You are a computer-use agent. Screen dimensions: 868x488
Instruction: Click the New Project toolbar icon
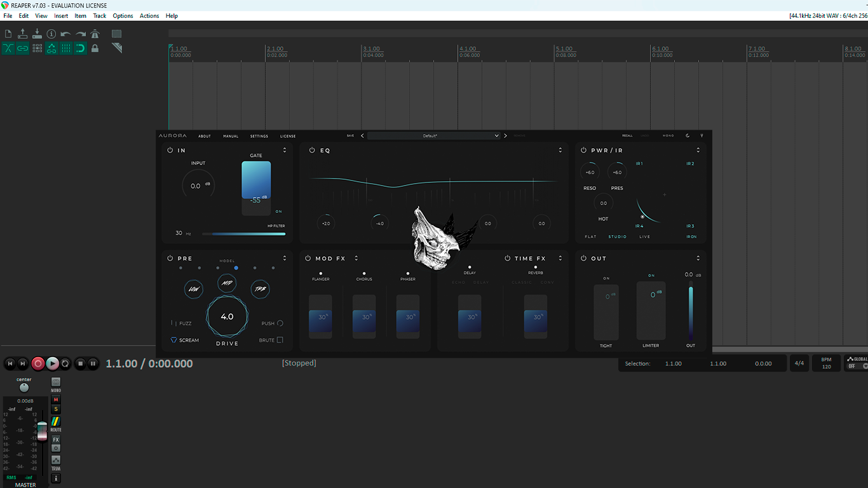click(8, 34)
